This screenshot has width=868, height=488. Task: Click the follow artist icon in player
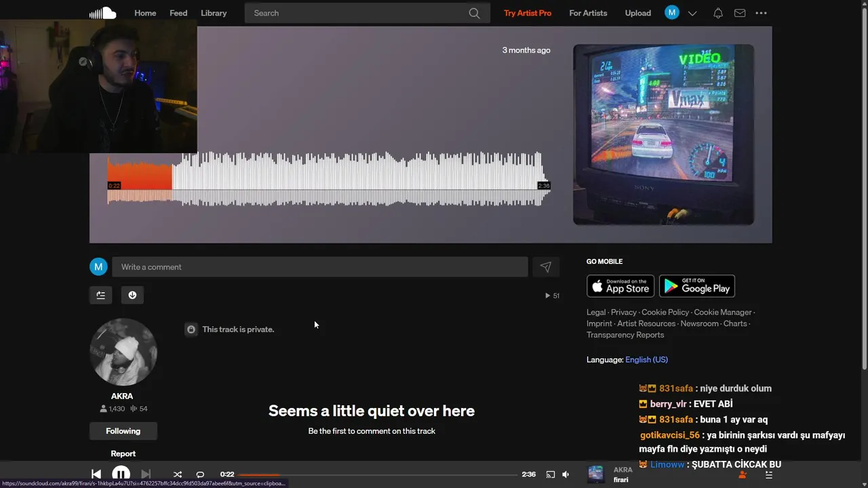click(x=742, y=475)
